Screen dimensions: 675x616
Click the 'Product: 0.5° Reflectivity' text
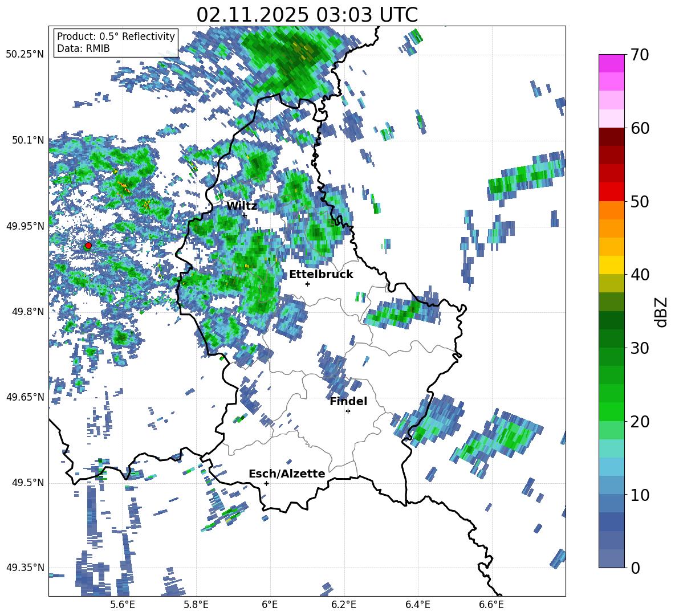point(116,36)
